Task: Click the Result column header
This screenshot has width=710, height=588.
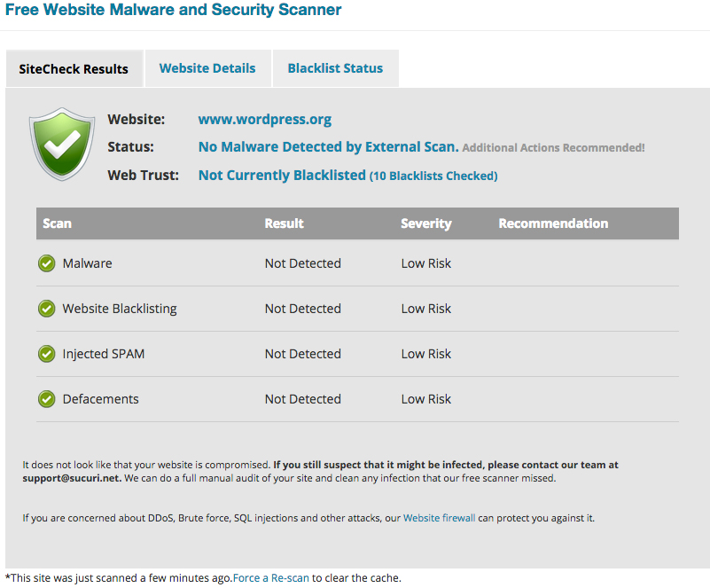Action: tap(284, 223)
